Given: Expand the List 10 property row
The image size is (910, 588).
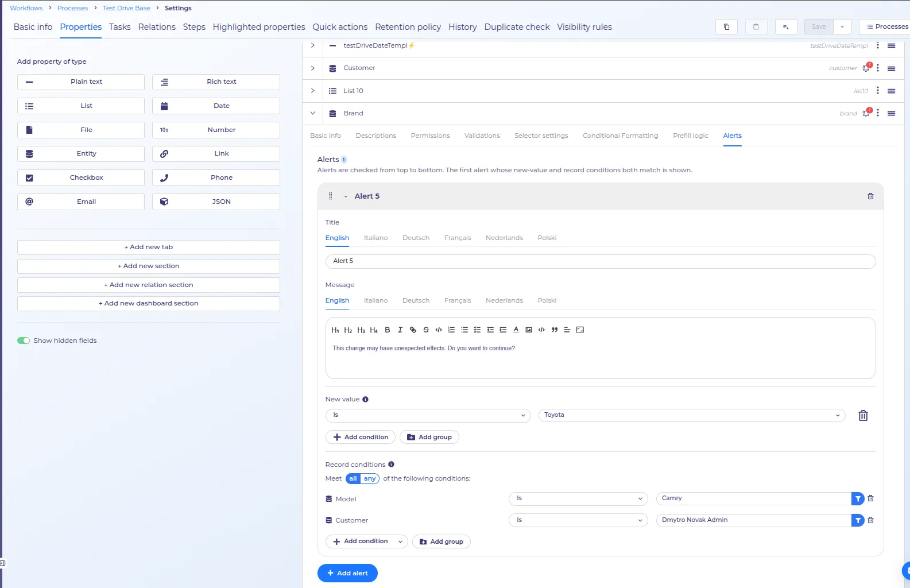Looking at the screenshot, I should coord(313,91).
